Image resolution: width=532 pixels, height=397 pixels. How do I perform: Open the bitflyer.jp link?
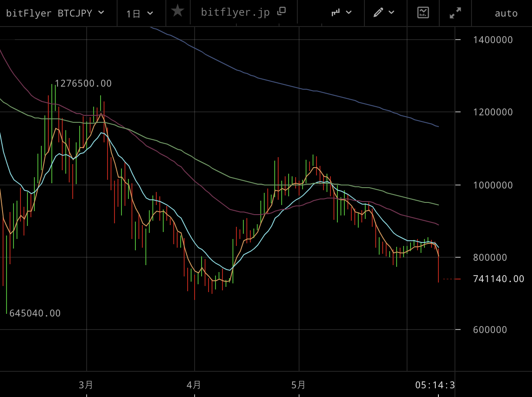[x=235, y=12]
